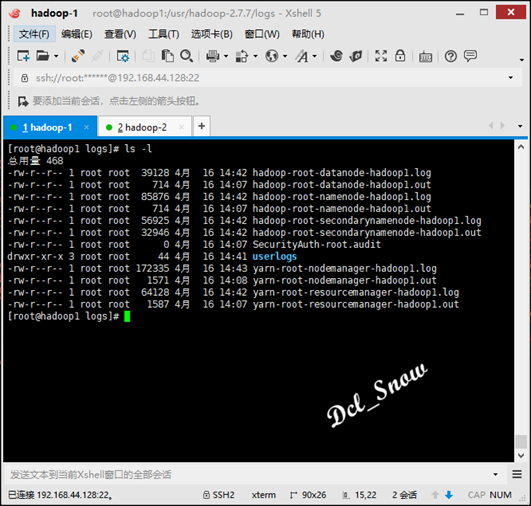Screen dimensions: 531x506
Task: Click yarn-root-nodemanager-hadoop1.log filename
Action: (345, 269)
